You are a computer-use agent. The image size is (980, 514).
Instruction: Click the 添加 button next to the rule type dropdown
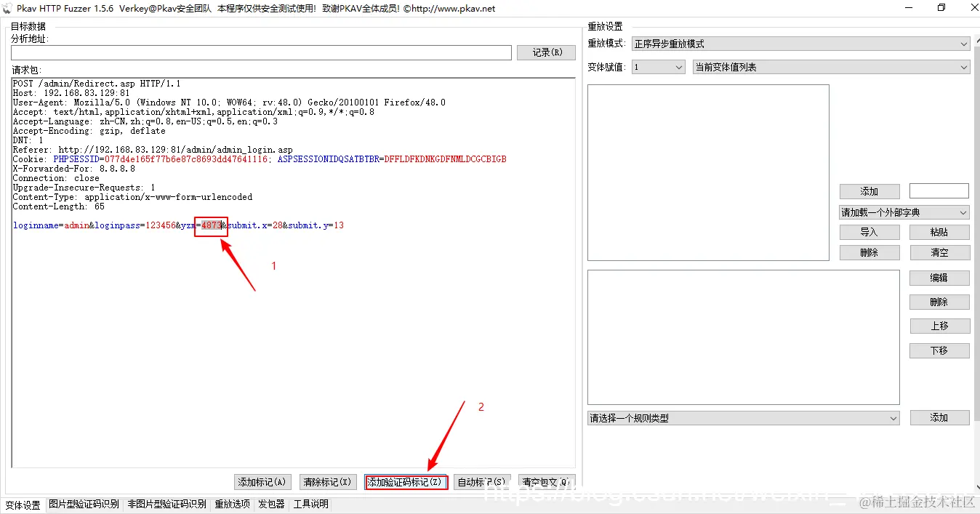pos(939,417)
